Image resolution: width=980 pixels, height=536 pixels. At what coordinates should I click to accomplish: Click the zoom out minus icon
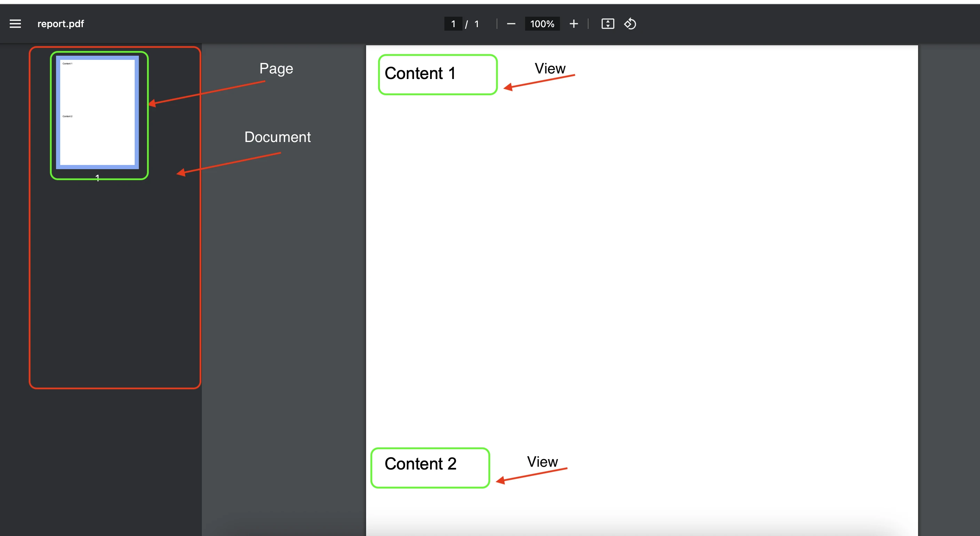pos(511,24)
